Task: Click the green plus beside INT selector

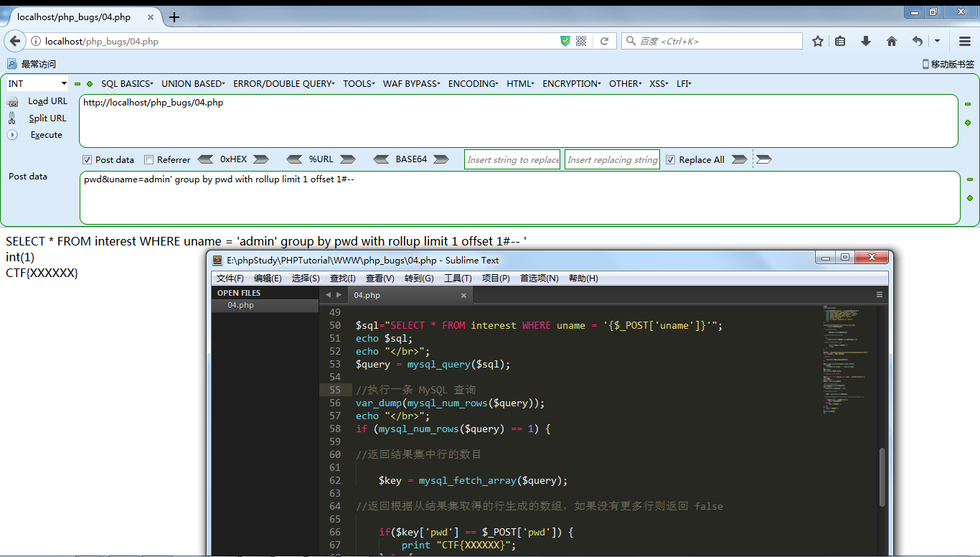Action: tap(90, 84)
